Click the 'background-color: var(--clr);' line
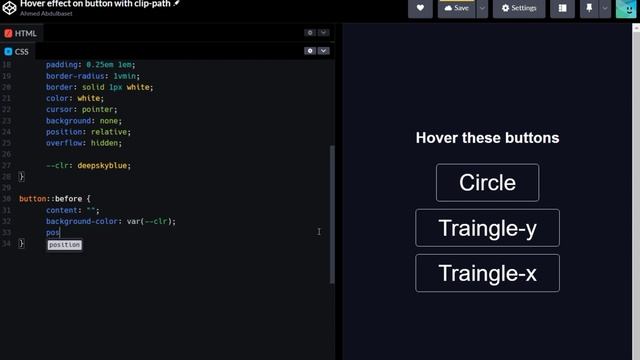 [111, 221]
